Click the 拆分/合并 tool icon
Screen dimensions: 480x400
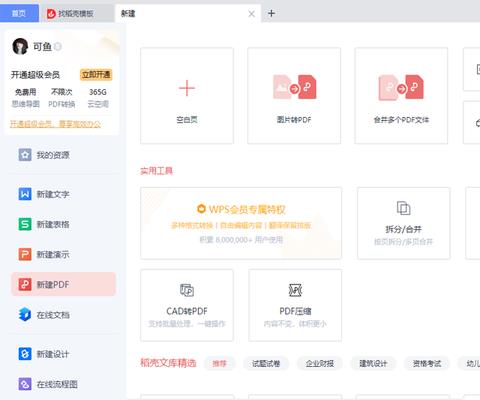(x=403, y=208)
